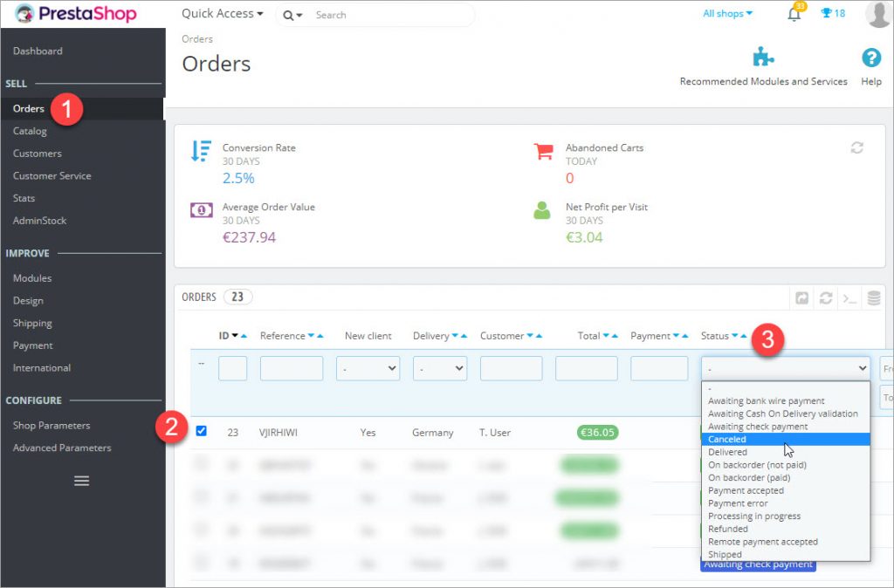Image resolution: width=894 pixels, height=588 pixels.
Task: Expand the Quick Access menu
Action: (222, 13)
